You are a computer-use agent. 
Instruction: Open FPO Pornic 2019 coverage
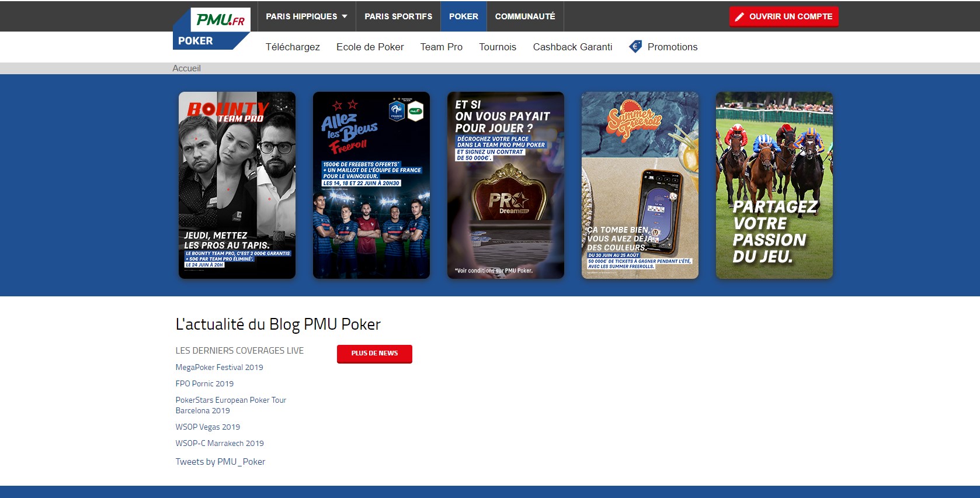tap(204, 383)
